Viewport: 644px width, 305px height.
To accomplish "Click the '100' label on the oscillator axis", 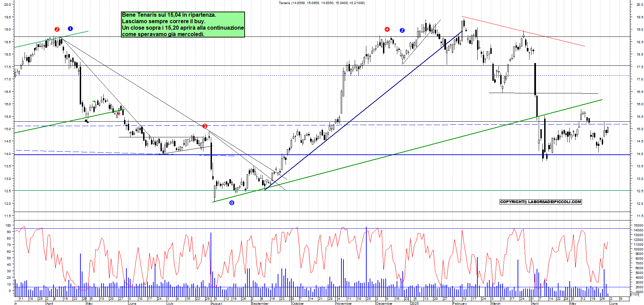I will coord(8,225).
